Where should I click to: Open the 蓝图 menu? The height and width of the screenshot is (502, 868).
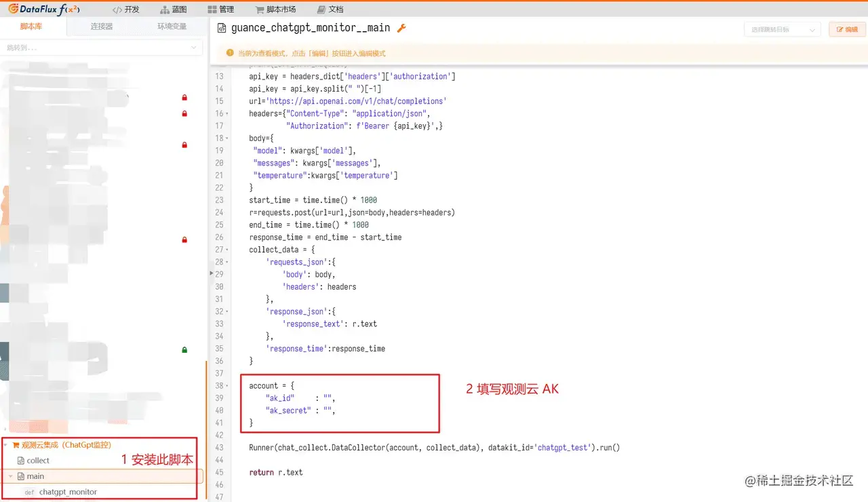(x=174, y=9)
